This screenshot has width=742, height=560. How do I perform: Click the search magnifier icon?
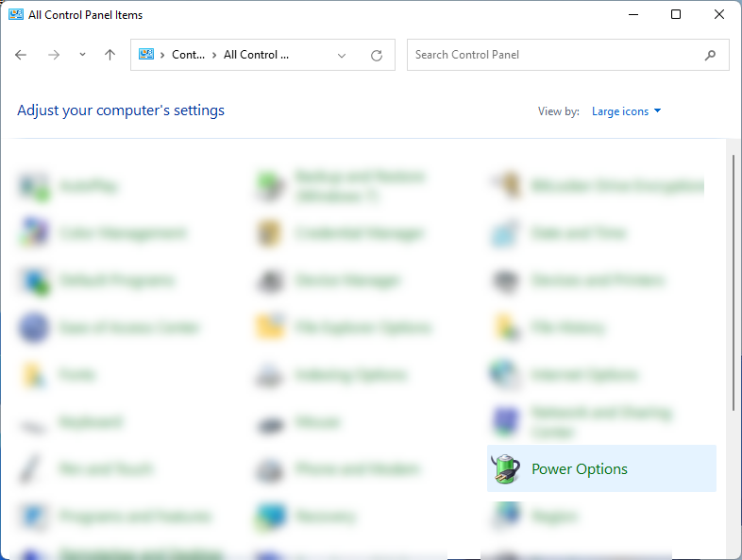[x=710, y=56]
